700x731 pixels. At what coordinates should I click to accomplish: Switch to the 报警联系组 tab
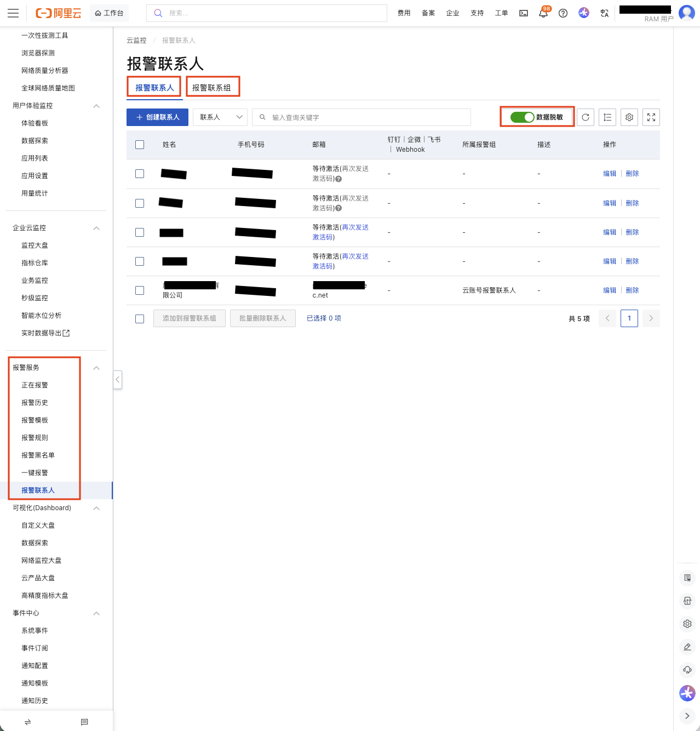click(x=211, y=88)
